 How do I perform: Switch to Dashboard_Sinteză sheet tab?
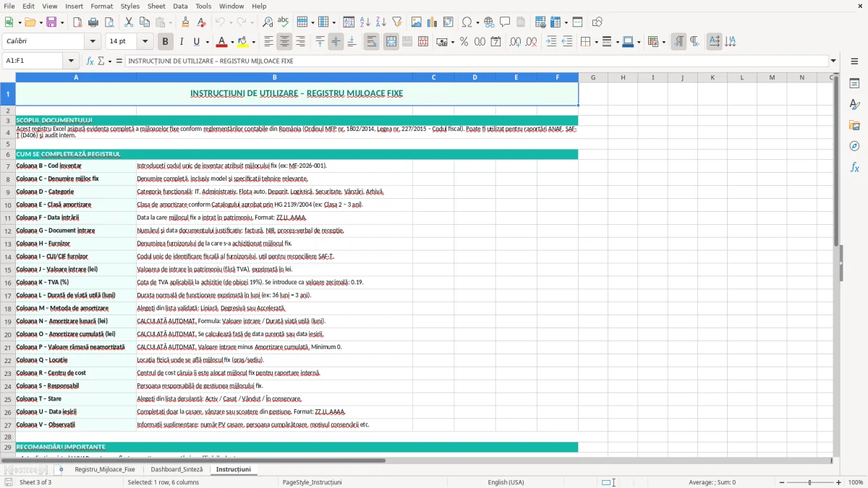coord(176,469)
